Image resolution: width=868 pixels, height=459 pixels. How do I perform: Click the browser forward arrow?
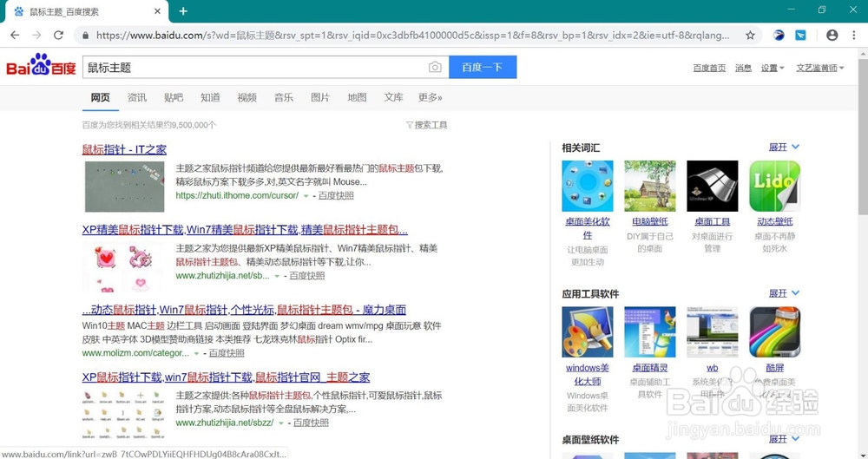pyautogui.click(x=36, y=35)
